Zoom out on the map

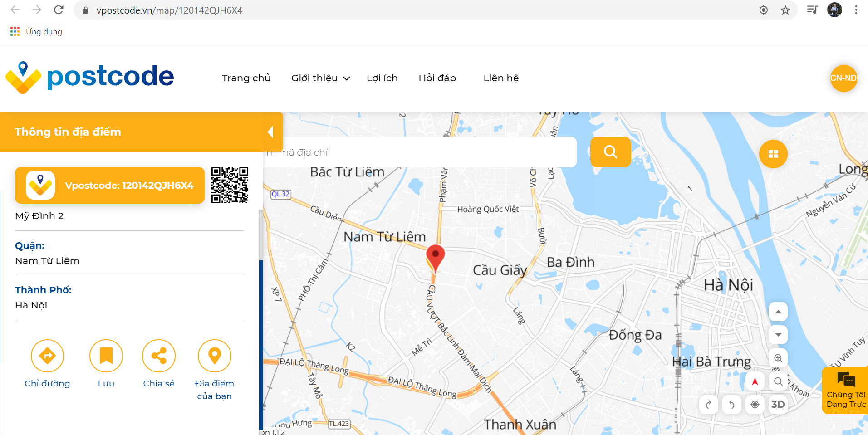click(778, 381)
